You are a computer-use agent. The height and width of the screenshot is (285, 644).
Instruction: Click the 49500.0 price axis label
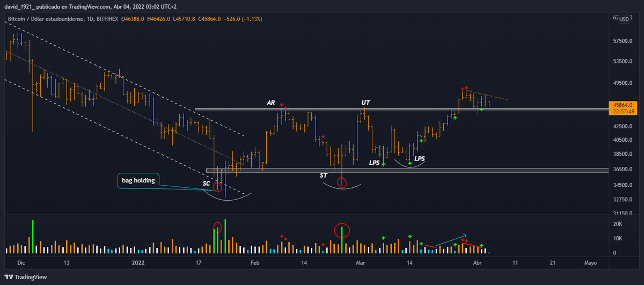622,83
